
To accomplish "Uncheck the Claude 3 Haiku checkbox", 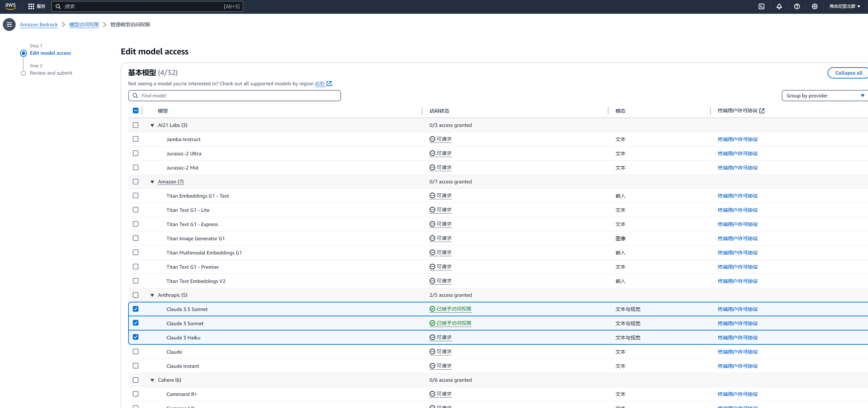I will (x=136, y=337).
